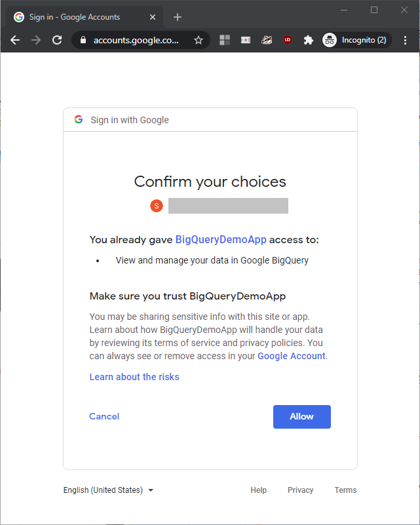Reload the Google Accounts page
Viewport: 420px width, 525px height.
(x=57, y=40)
